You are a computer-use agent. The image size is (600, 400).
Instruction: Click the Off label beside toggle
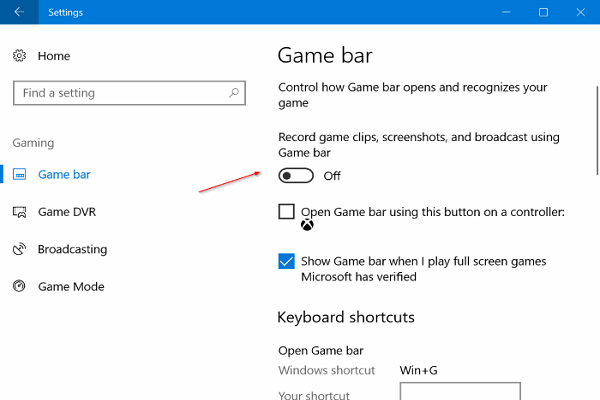pyautogui.click(x=332, y=176)
